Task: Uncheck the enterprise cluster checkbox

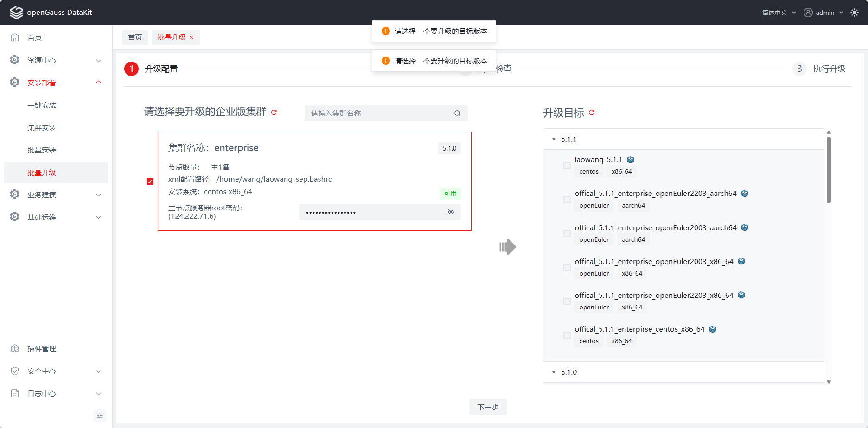Action: coord(150,182)
